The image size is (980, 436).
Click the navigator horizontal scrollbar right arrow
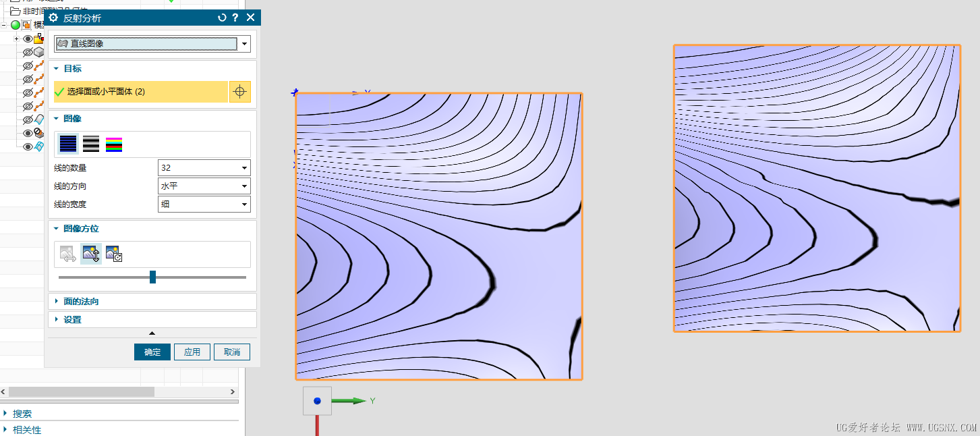click(233, 391)
